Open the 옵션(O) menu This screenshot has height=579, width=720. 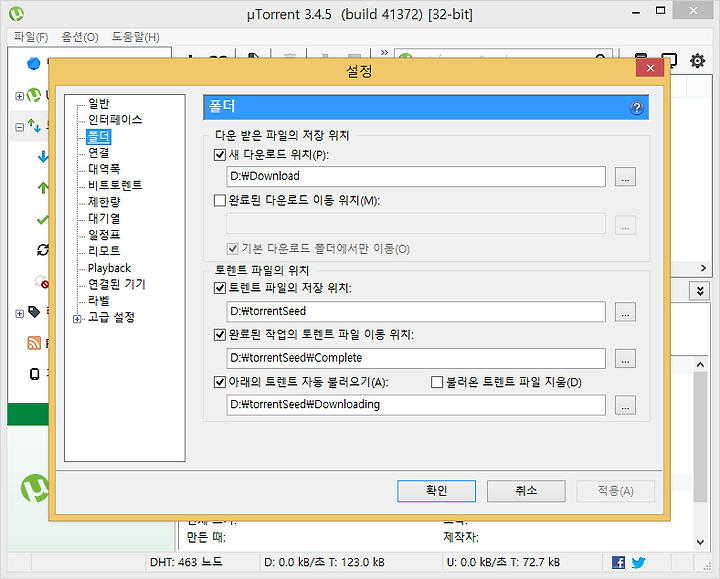[80, 37]
